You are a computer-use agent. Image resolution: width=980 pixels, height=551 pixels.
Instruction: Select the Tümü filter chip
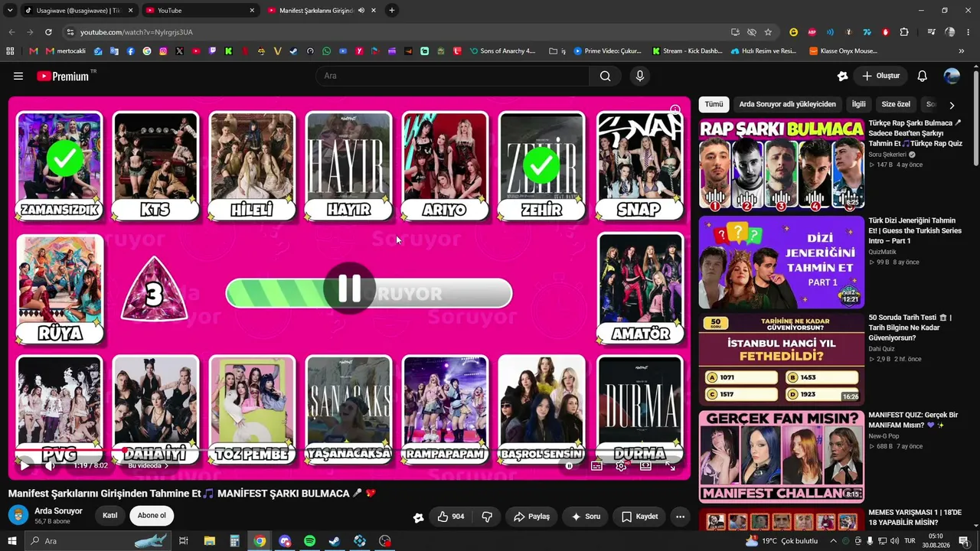(714, 104)
